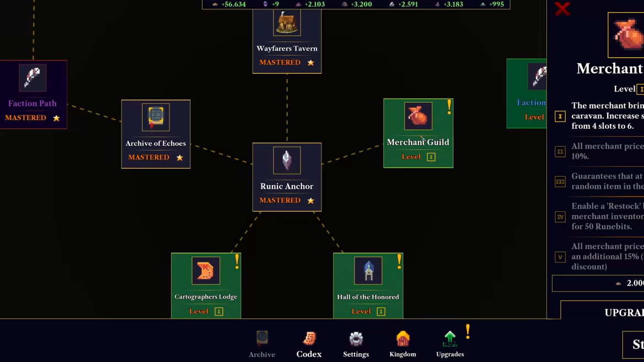The height and width of the screenshot is (362, 644).
Task: Click the Merchant pouch image in side panel
Action: (626, 35)
